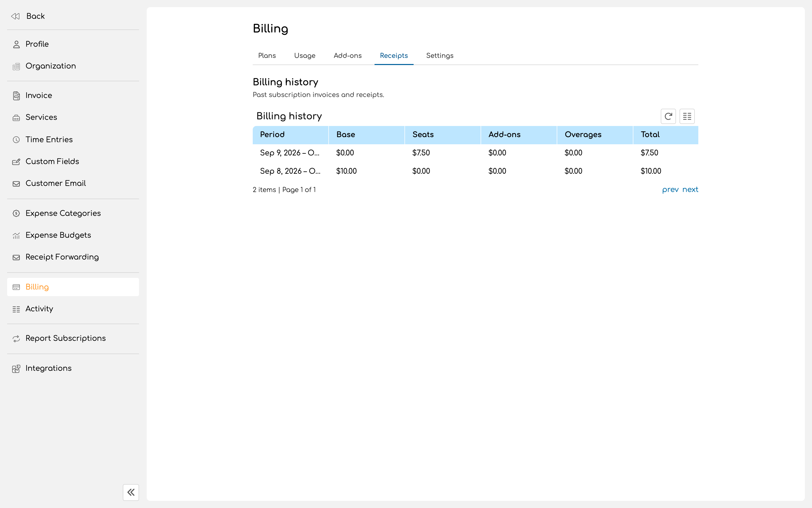
Task: Select Billing in the sidebar
Action: point(73,287)
